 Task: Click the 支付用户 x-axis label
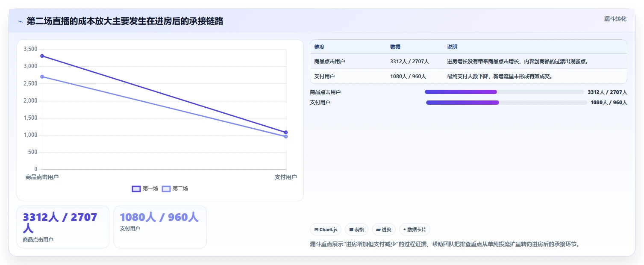286,177
